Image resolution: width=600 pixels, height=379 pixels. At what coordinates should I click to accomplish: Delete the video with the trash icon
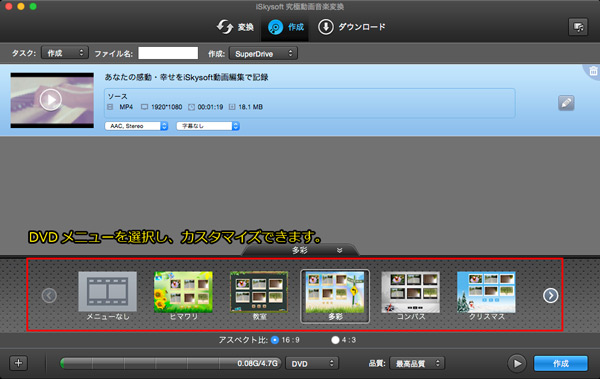point(593,71)
